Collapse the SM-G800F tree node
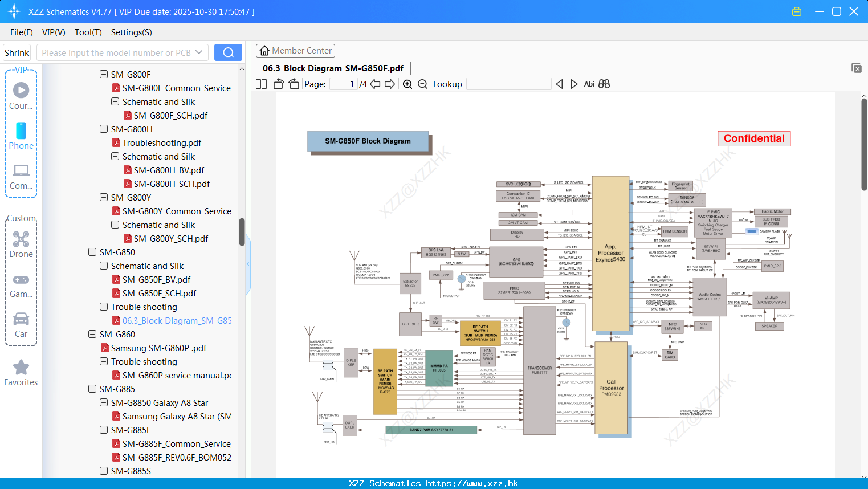The width and height of the screenshot is (868, 489). [104, 74]
